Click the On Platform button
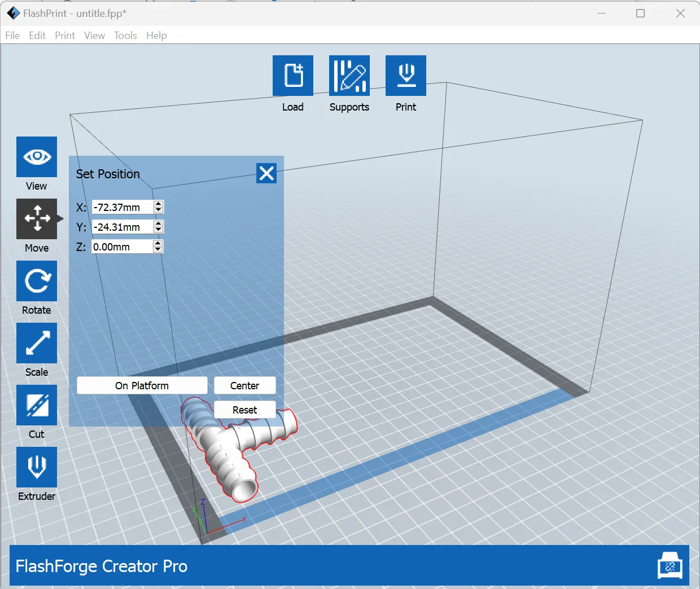This screenshot has width=700, height=589. 142,386
